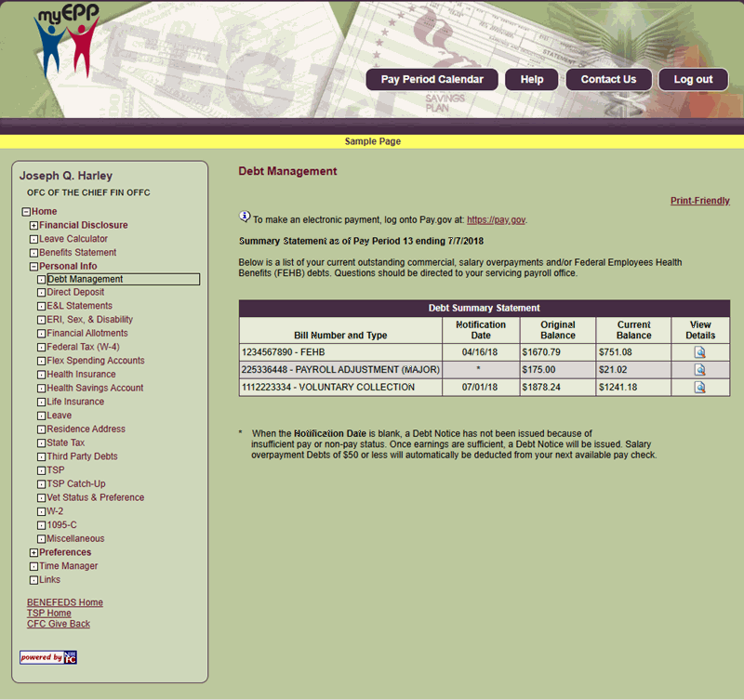Open the Pay Period Calendar

(432, 79)
